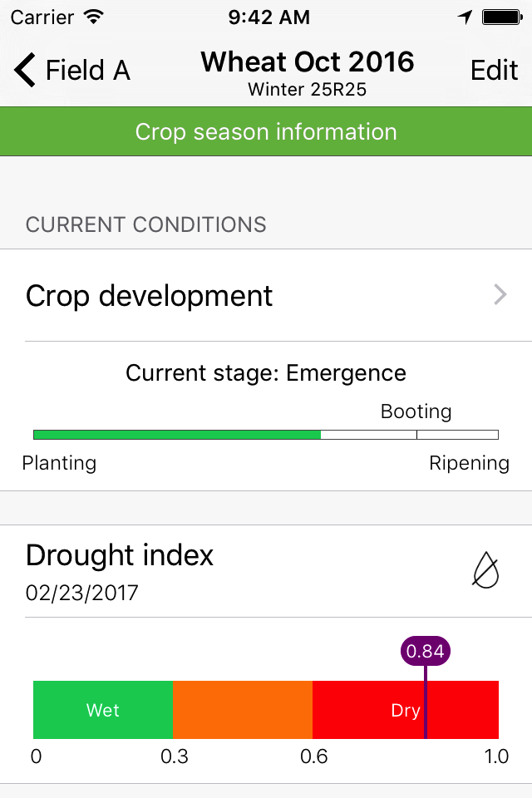
Task: Tap the Wi-Fi status icon
Action: point(94,17)
